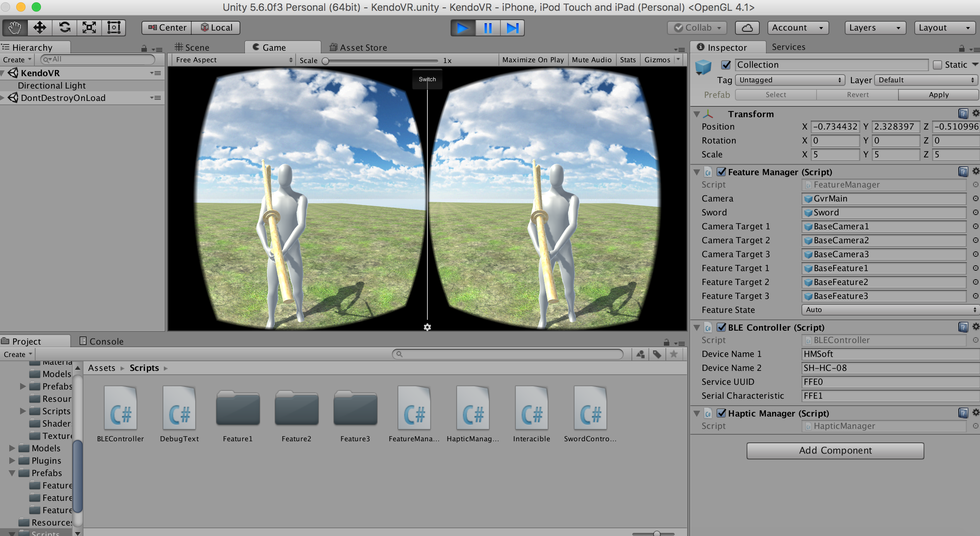Adjust the Game view Scale slider
Viewport: 980px width, 536px height.
click(x=326, y=61)
